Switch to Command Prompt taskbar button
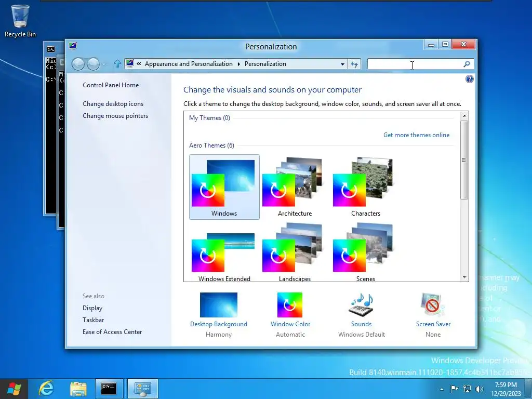Image resolution: width=532 pixels, height=399 pixels. (109, 389)
